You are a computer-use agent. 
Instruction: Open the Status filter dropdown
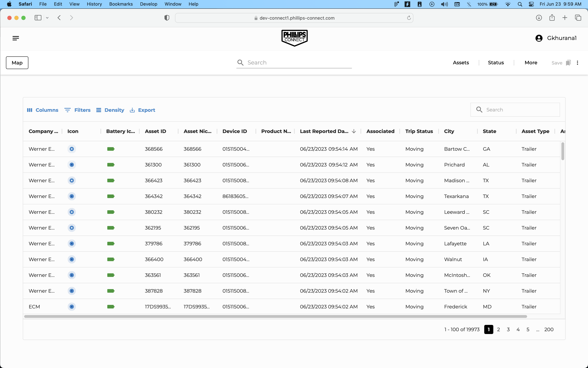tap(496, 63)
